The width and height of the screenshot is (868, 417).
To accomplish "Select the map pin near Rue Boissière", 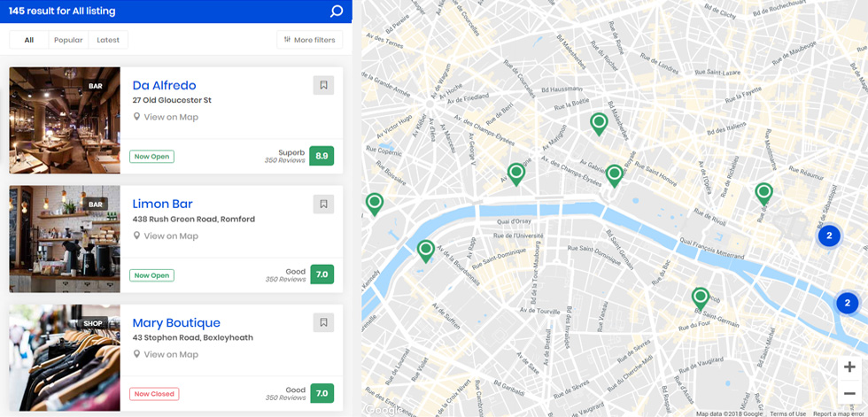I will 374,205.
